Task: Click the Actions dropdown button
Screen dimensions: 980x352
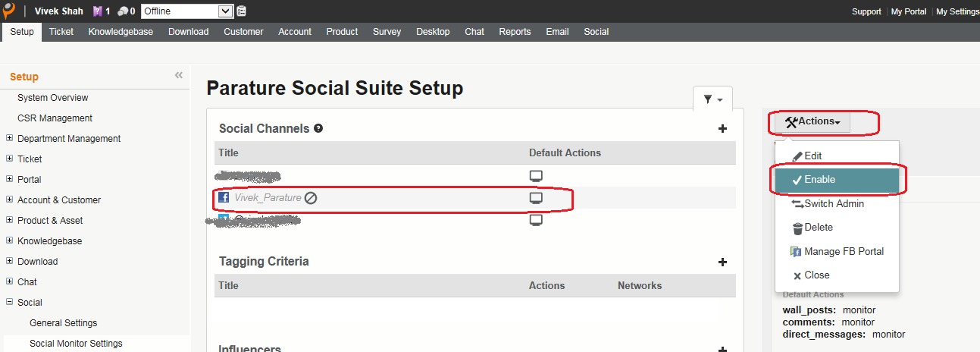Action: 812,121
